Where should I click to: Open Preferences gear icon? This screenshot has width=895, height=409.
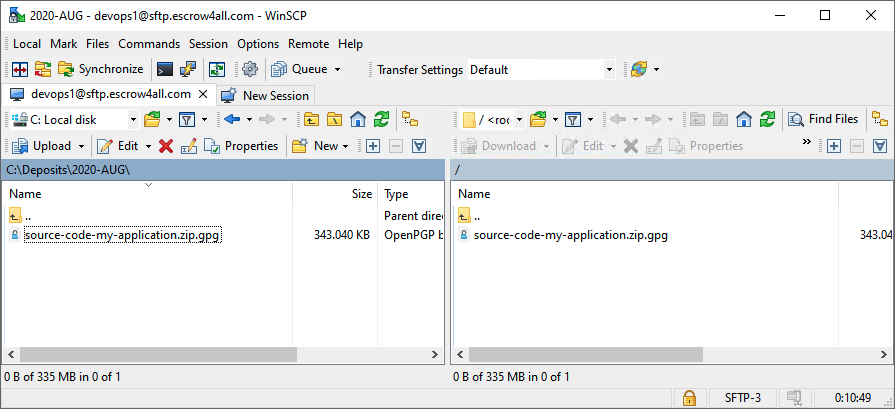pyautogui.click(x=249, y=70)
